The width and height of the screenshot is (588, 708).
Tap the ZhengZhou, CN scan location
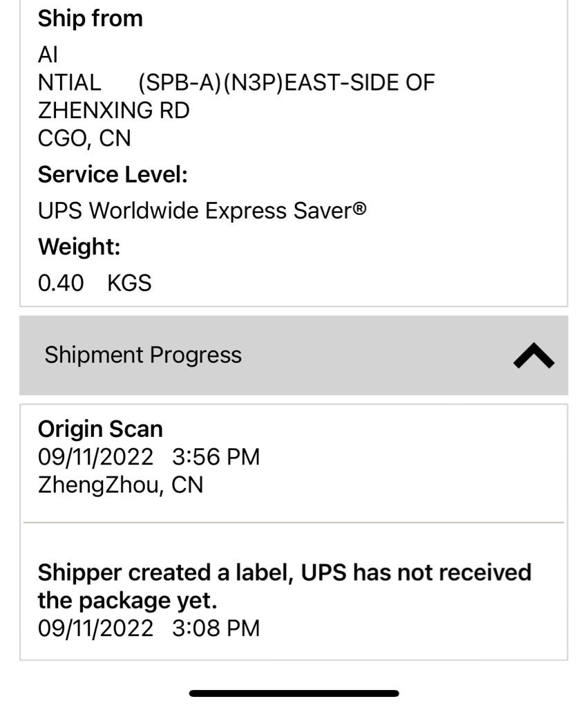pyautogui.click(x=120, y=485)
